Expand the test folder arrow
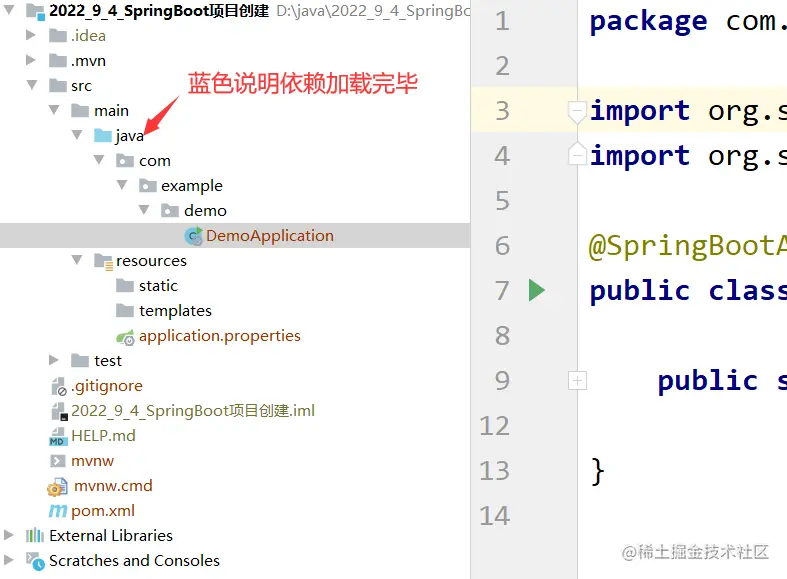This screenshot has height=579, width=787. pyautogui.click(x=54, y=360)
